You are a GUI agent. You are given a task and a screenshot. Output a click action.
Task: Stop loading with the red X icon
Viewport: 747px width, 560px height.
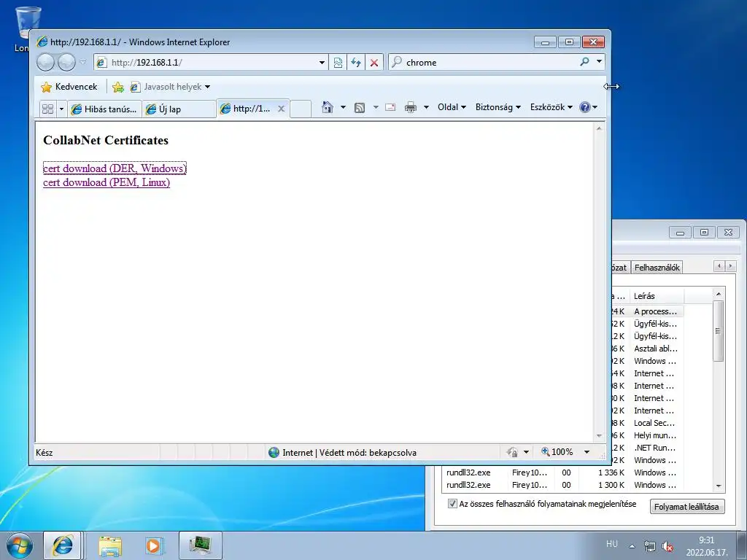(x=374, y=63)
